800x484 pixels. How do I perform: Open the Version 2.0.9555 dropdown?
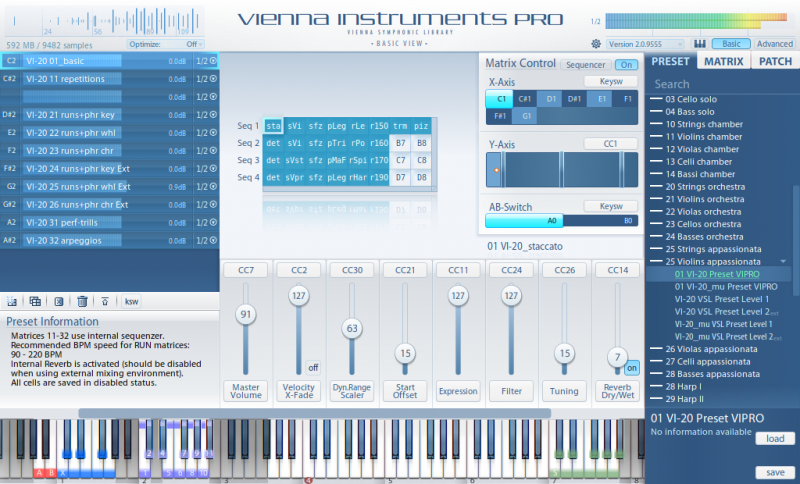point(645,44)
